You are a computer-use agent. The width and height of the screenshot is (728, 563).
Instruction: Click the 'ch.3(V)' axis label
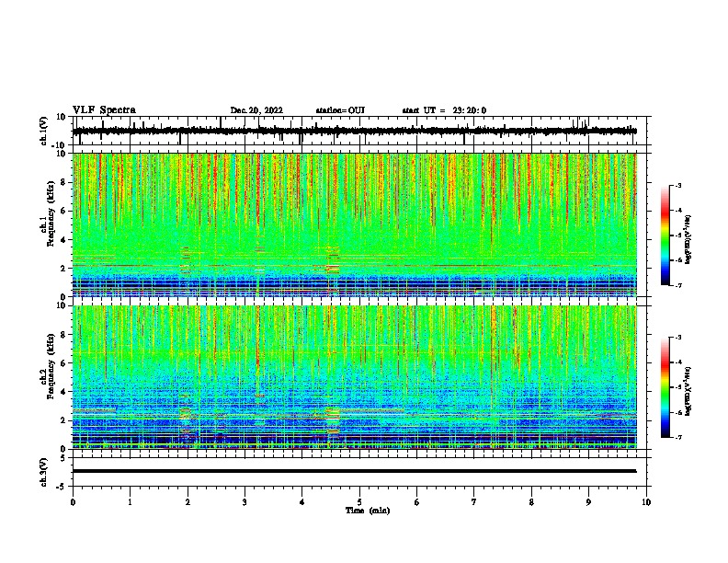pyautogui.click(x=44, y=472)
